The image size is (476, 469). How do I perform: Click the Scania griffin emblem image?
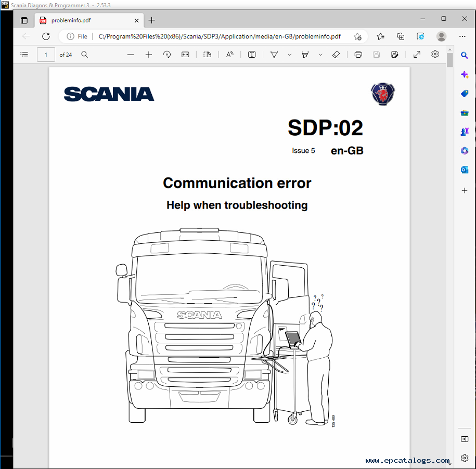pyautogui.click(x=383, y=94)
